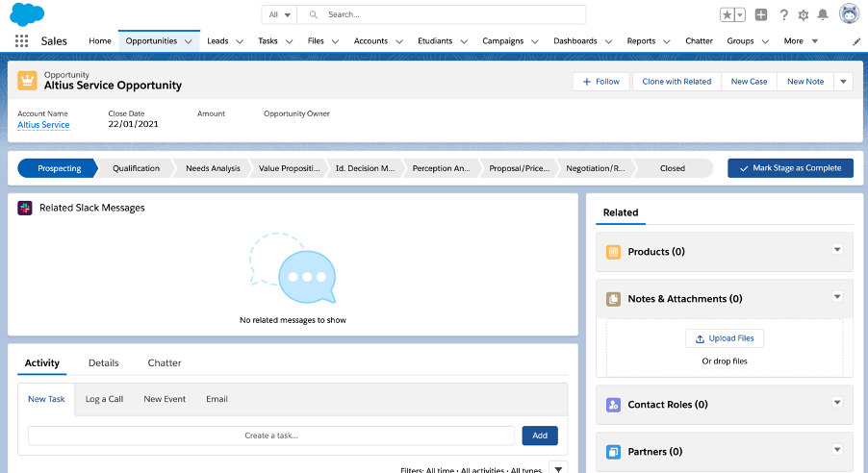
Task: Select the Needs Analysis stage
Action: click(213, 168)
